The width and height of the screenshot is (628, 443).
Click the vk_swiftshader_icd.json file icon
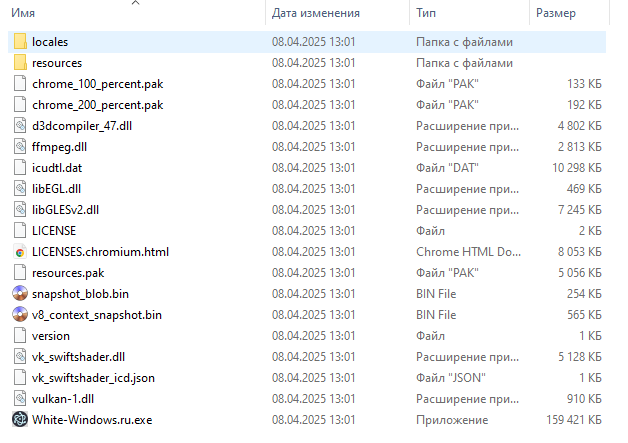coord(20,378)
